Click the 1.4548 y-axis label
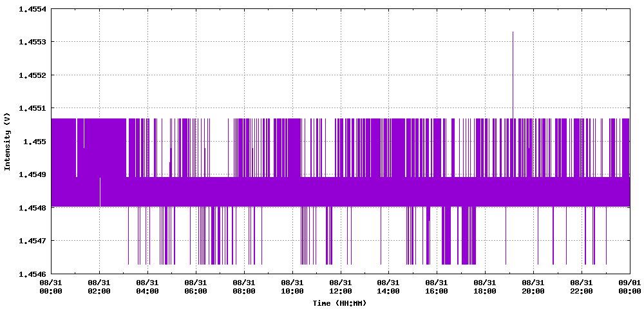Viewport: 644px width, 309px height. (x=33, y=207)
